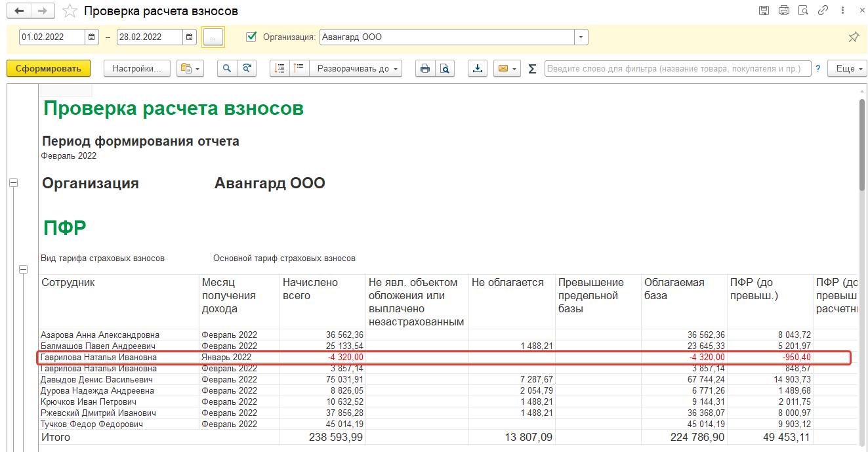Collapse the employee table group toggle
Image resolution: width=868 pixels, height=452 pixels.
[24, 269]
